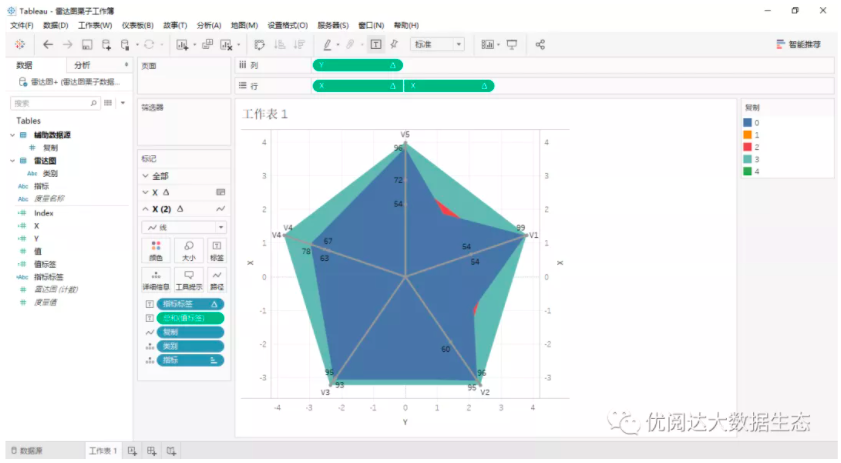Click the new worksheet toolbar icon

point(182,45)
